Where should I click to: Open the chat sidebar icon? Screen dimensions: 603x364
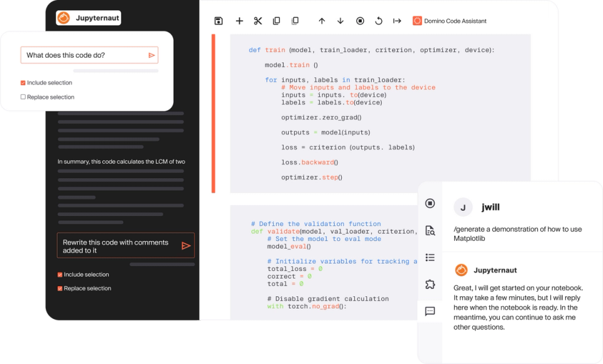coord(430,311)
